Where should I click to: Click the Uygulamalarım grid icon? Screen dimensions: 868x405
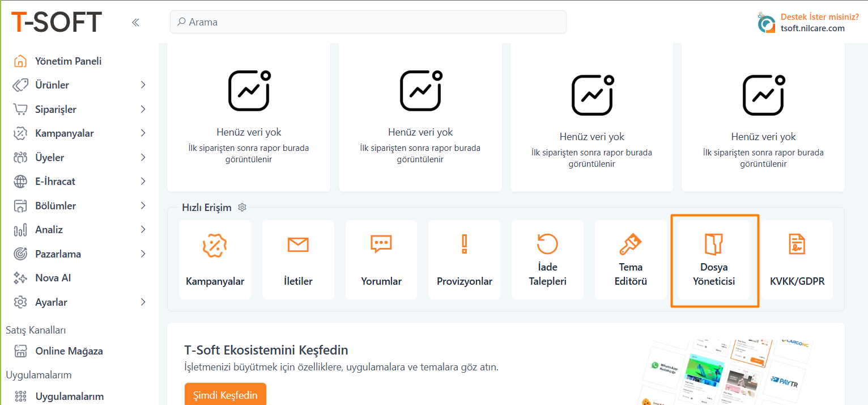[x=20, y=396]
